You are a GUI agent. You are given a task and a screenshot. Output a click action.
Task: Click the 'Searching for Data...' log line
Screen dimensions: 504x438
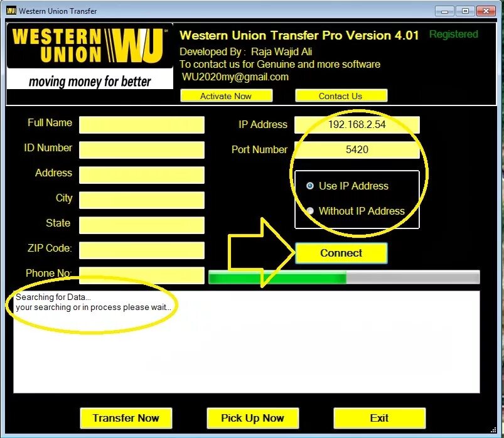click(x=53, y=297)
